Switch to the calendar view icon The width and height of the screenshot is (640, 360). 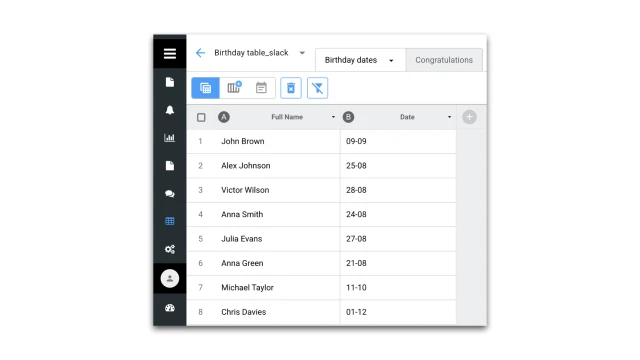click(x=261, y=88)
